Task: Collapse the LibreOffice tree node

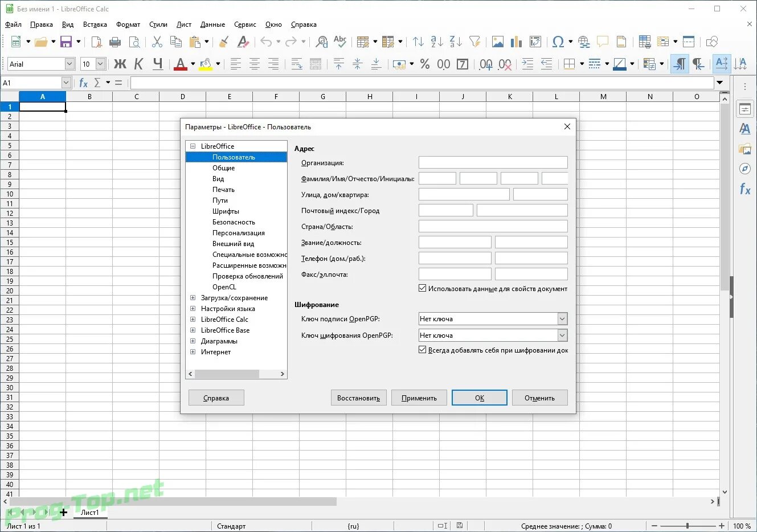Action: [x=193, y=146]
